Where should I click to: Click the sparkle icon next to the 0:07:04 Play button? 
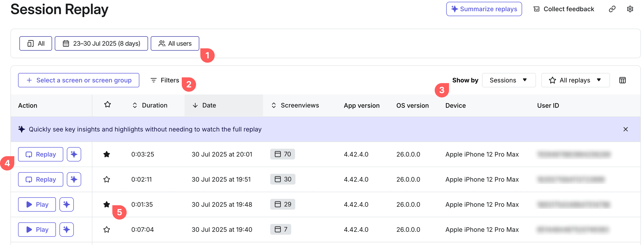coord(66,229)
